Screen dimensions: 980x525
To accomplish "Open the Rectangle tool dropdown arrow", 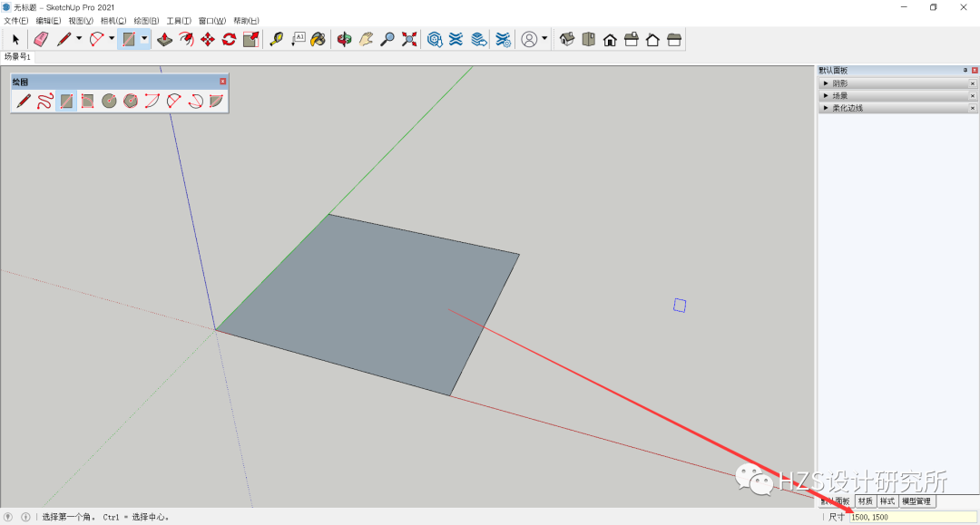I will 145,39.
